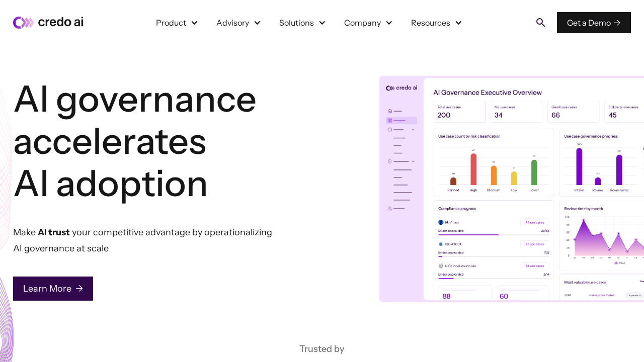Viewport: 644px width, 362px height.
Task: Click the Learn More button
Action: [53, 289]
